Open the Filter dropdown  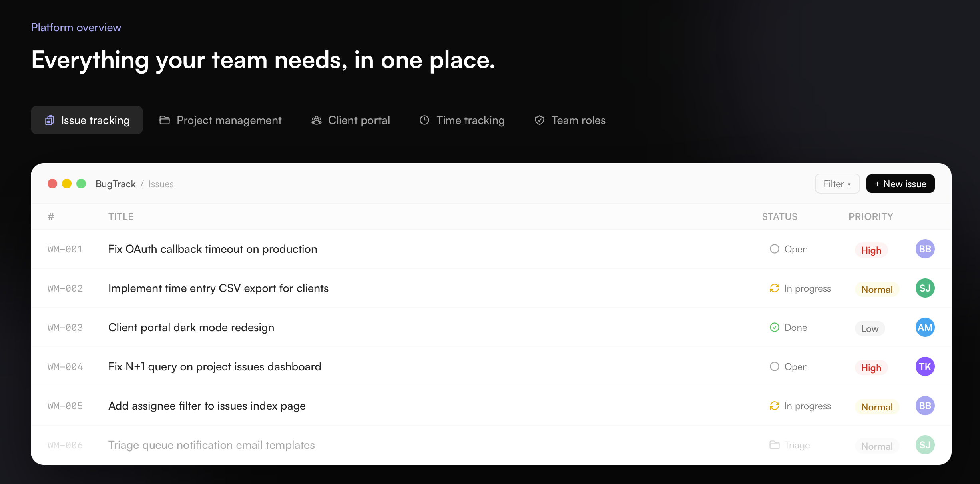tap(837, 184)
